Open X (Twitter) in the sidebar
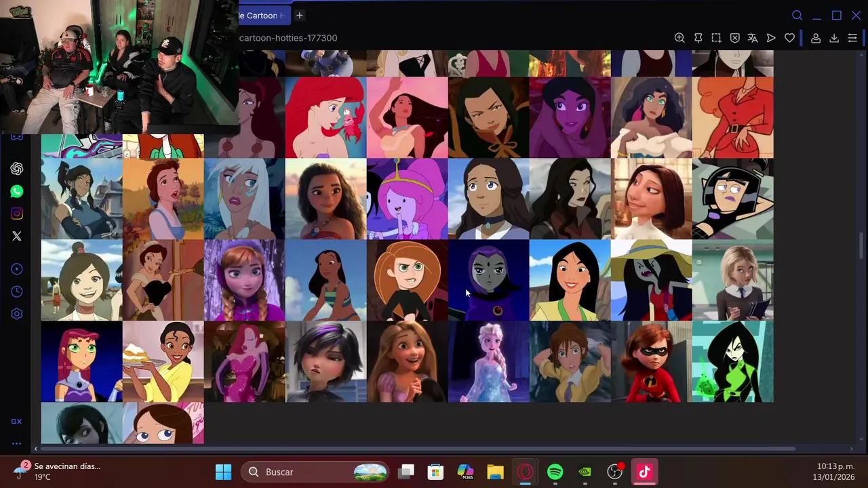The image size is (868, 488). click(x=17, y=236)
